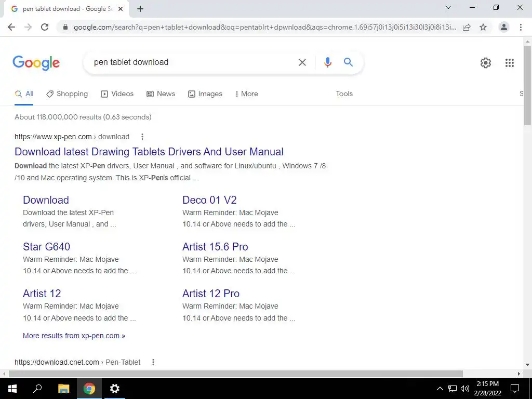This screenshot has width=532, height=399.
Task: Switch to Shopping results
Action: pos(67,94)
